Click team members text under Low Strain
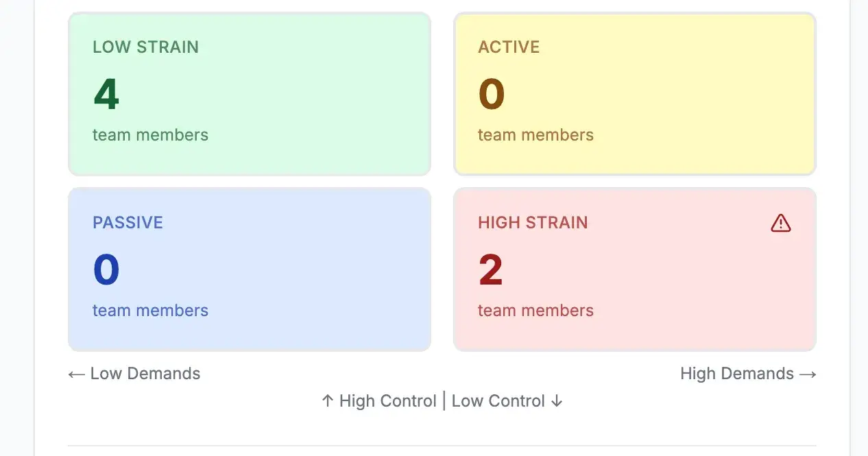868x456 pixels. point(150,134)
